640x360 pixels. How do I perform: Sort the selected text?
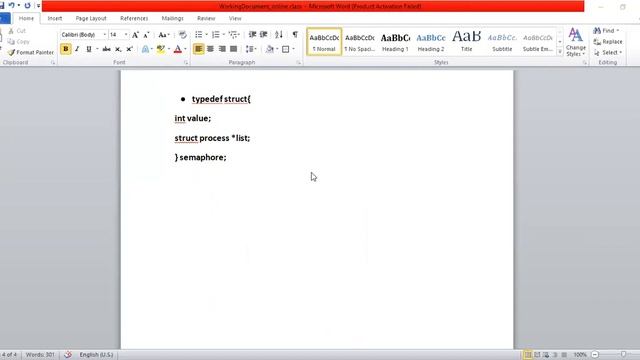point(279,35)
